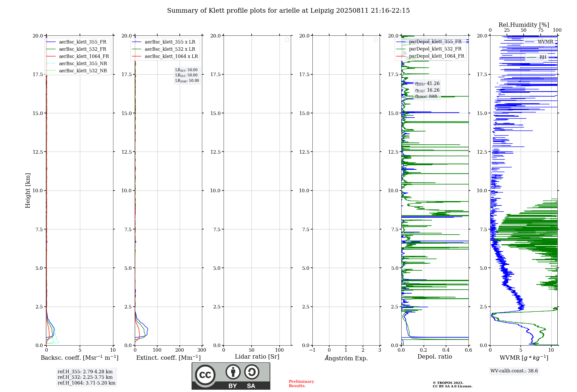Click the Depol. ratio axis label

(435, 357)
